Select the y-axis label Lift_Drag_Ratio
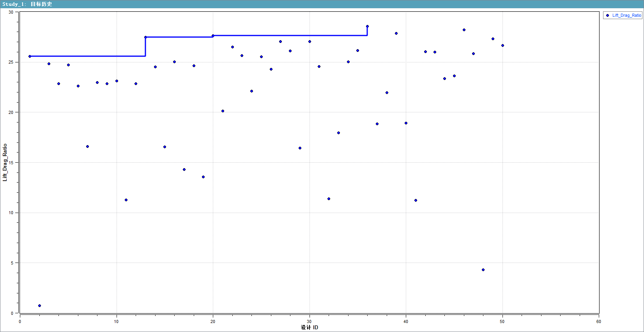644x332 pixels. pos(5,162)
